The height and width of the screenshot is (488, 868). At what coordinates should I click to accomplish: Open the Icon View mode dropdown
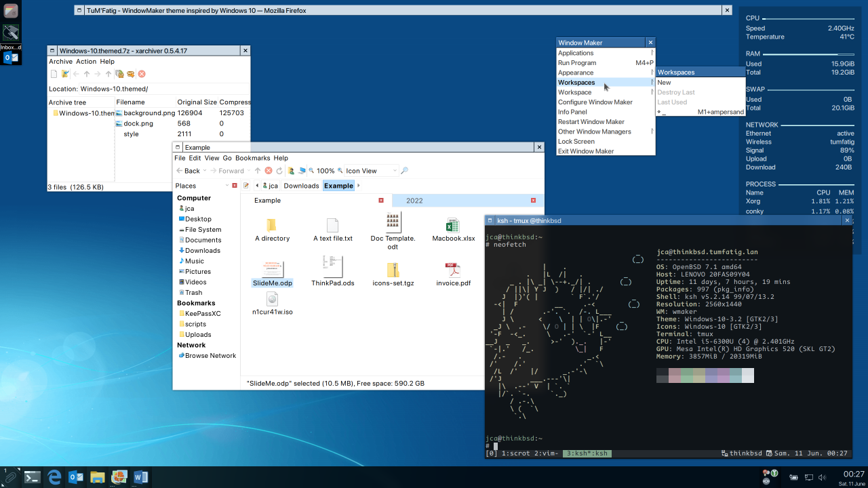[x=370, y=171]
